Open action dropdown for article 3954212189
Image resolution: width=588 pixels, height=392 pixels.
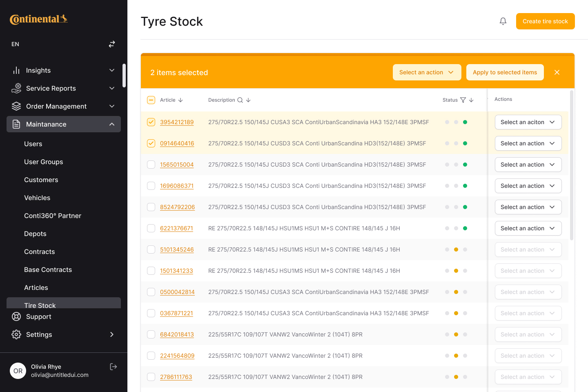tap(528, 122)
